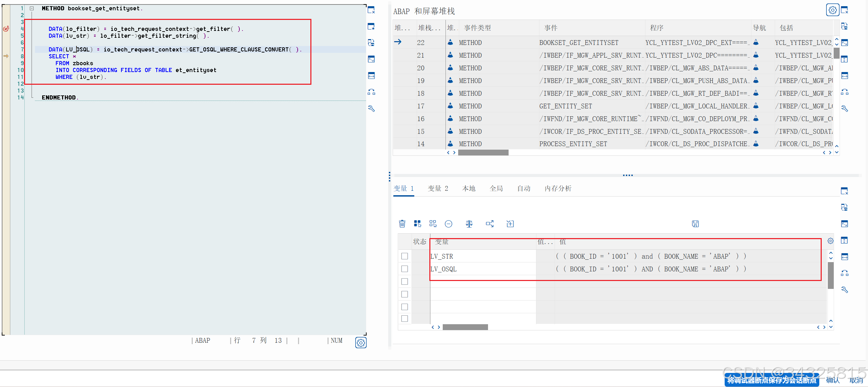Open the editor settings gear in status bar
This screenshot has height=387, width=868.
tap(360, 342)
